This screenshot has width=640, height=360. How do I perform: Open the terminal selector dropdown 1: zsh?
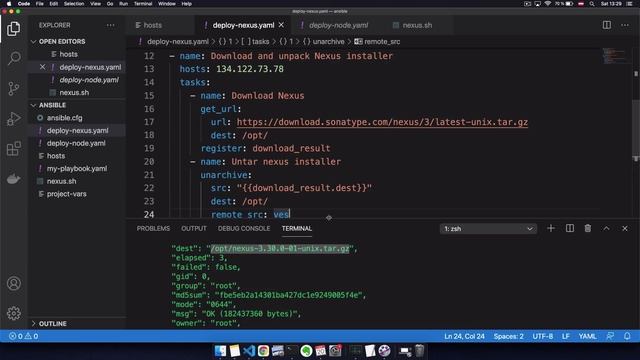tap(488, 229)
